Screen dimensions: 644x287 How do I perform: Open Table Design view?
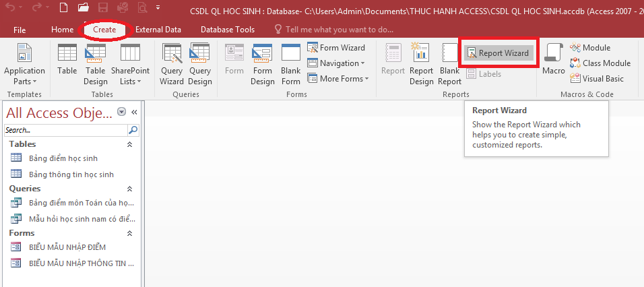point(95,64)
